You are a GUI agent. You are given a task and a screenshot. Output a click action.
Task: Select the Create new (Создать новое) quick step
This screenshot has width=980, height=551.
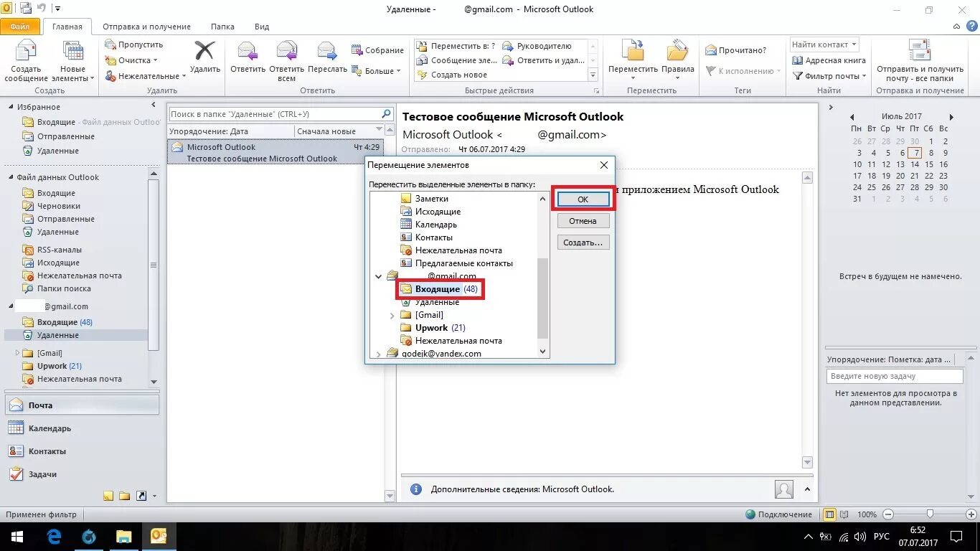click(x=452, y=75)
